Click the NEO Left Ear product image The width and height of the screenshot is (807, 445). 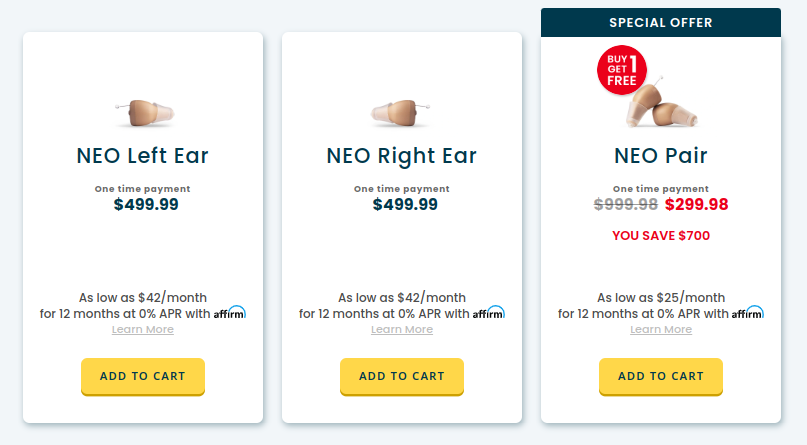point(142,112)
